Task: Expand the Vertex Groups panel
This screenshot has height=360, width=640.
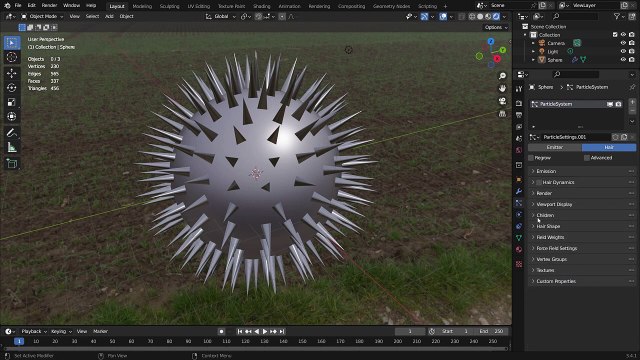Action: (x=581, y=260)
